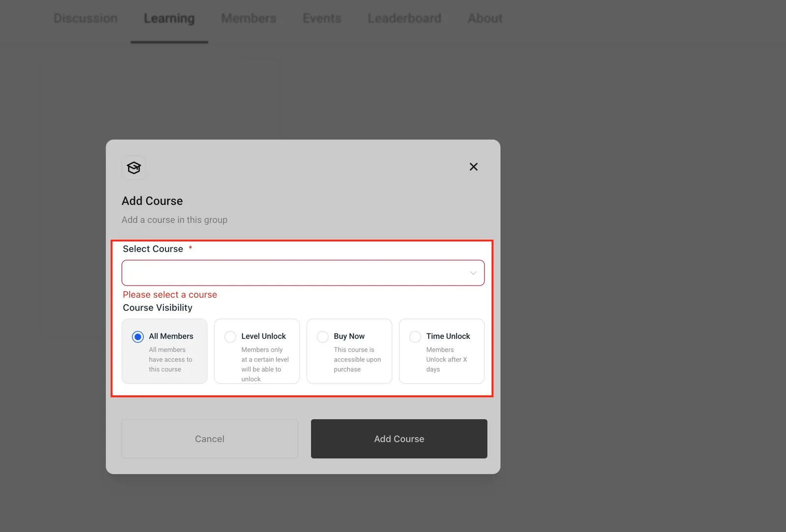This screenshot has width=786, height=532.
Task: Close the Add Course dialog
Action: click(474, 167)
